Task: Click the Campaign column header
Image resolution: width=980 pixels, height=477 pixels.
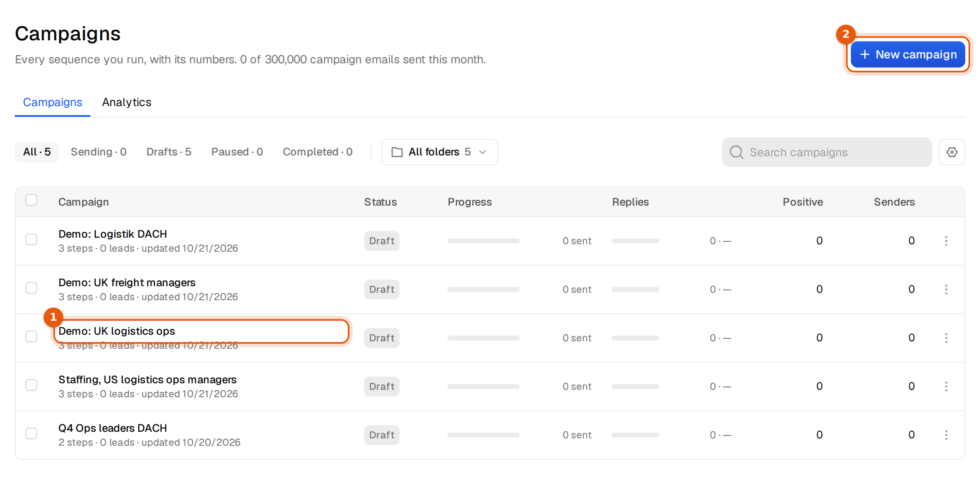Action: pyautogui.click(x=83, y=202)
